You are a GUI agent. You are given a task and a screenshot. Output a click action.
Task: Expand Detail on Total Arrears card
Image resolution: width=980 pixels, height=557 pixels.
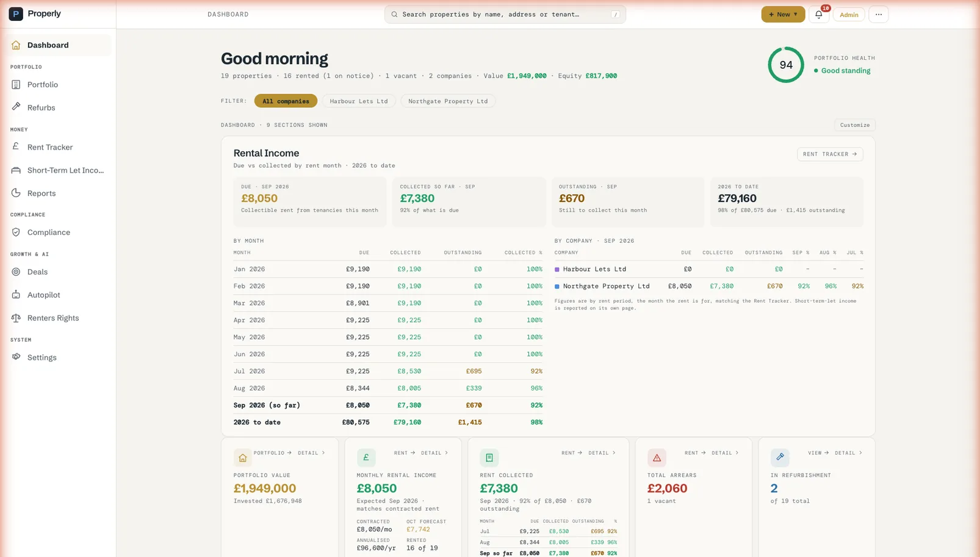[x=725, y=453]
